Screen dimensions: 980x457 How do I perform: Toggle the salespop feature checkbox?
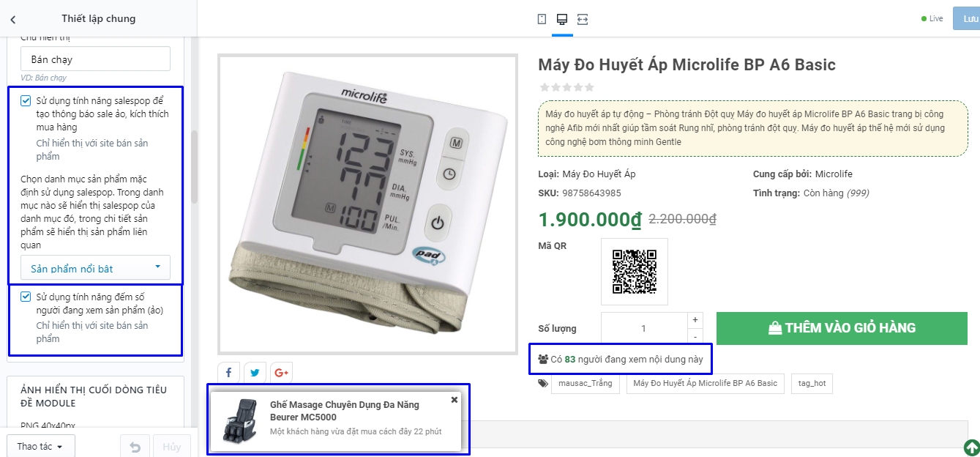pos(26,101)
